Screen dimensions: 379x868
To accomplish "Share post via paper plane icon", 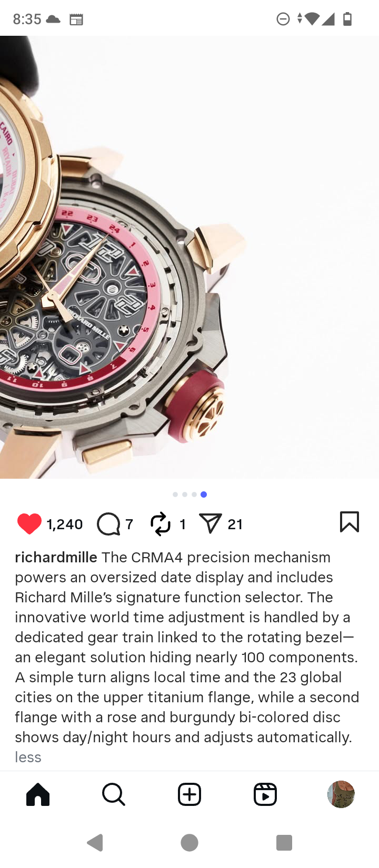I will coord(210,523).
